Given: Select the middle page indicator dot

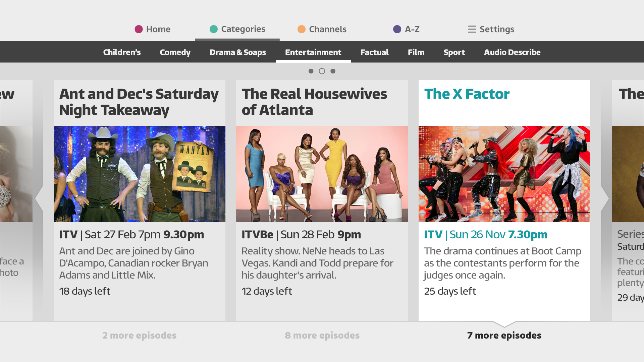Looking at the screenshot, I should pyautogui.click(x=322, y=71).
